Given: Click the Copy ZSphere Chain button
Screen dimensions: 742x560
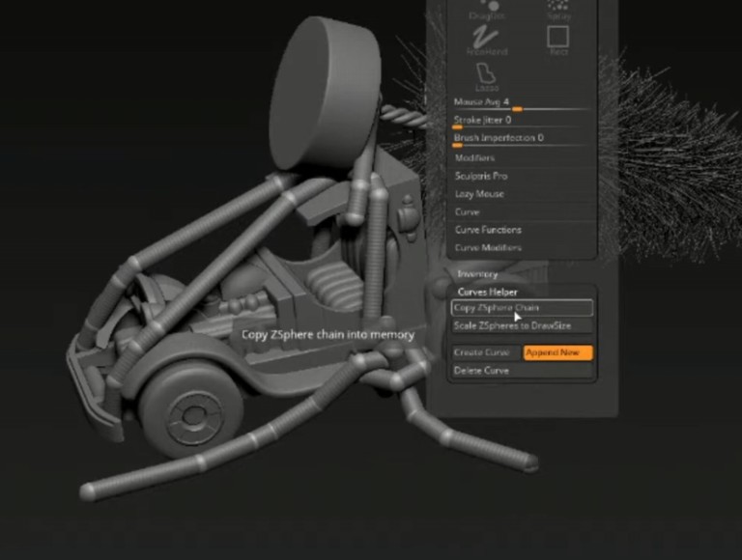Looking at the screenshot, I should [x=522, y=308].
